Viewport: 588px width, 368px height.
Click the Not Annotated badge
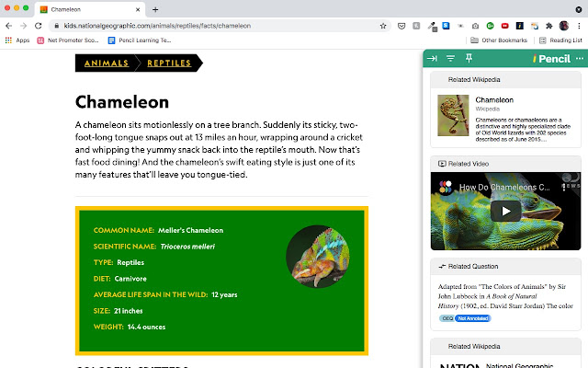pyautogui.click(x=472, y=318)
